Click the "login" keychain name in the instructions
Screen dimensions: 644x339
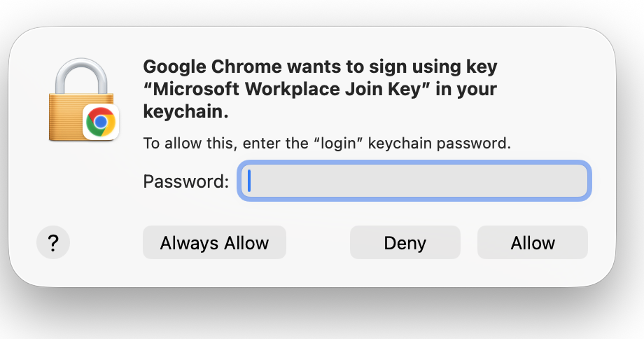point(338,144)
